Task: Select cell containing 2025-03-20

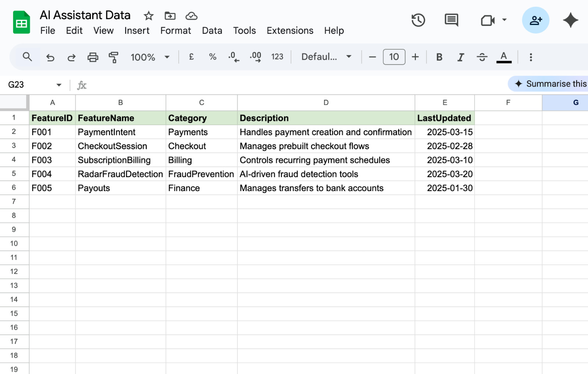Action: (445, 174)
